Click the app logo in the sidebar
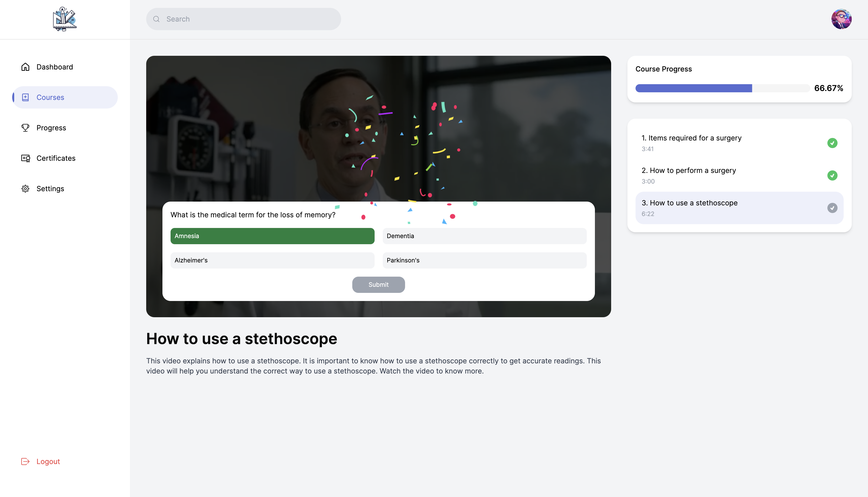The image size is (868, 497). tap(64, 19)
